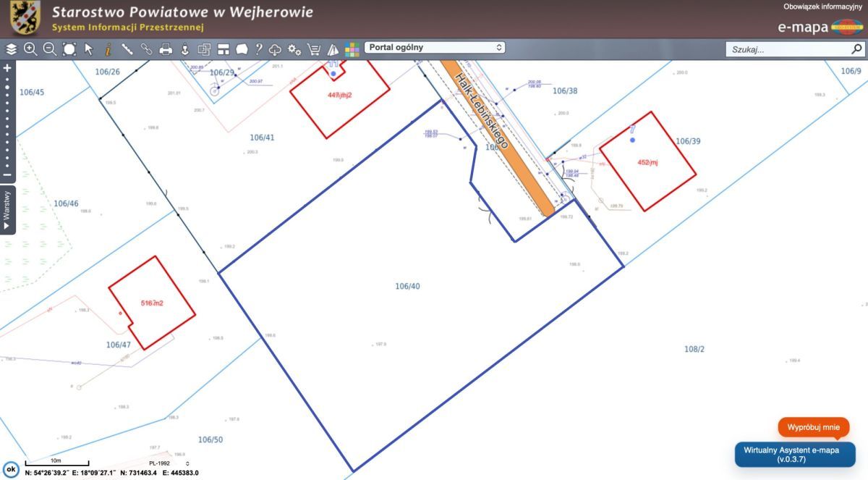
Task: Click the Wejherowo county coat of arms
Action: coord(25,18)
